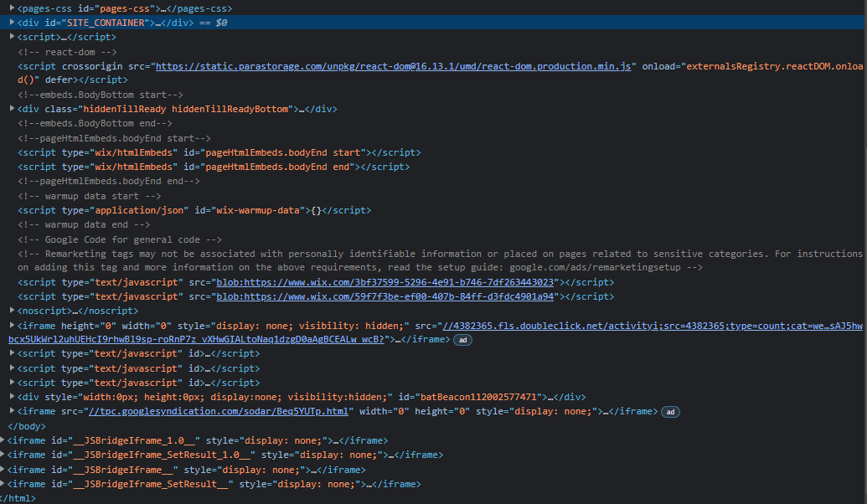Click the crossorigin attribute of react-dom script
The width and height of the screenshot is (867, 504).
[x=92, y=66]
